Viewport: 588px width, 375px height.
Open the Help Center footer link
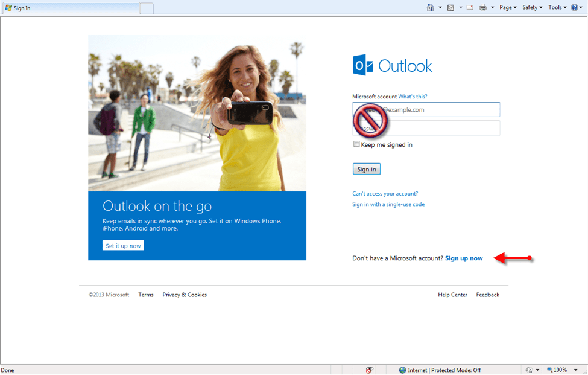tap(453, 295)
